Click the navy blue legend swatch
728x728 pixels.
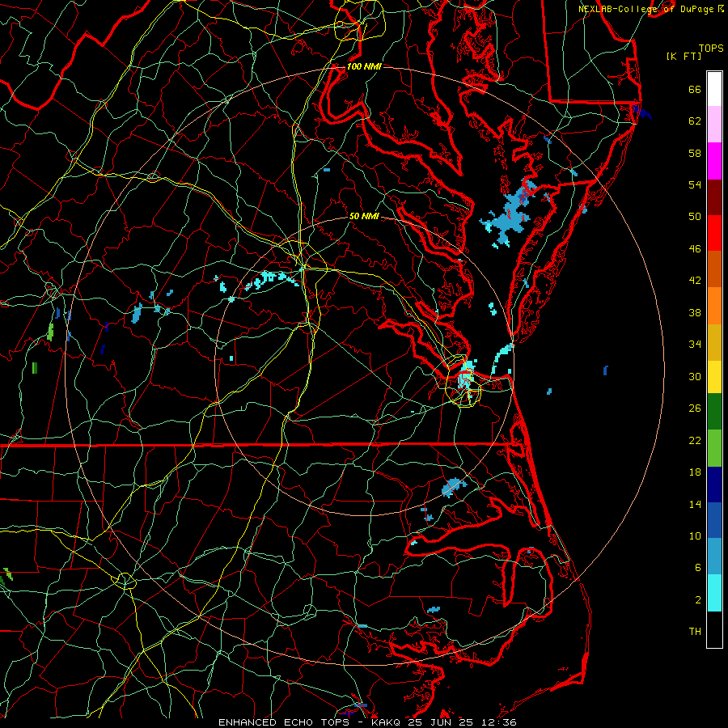point(714,485)
